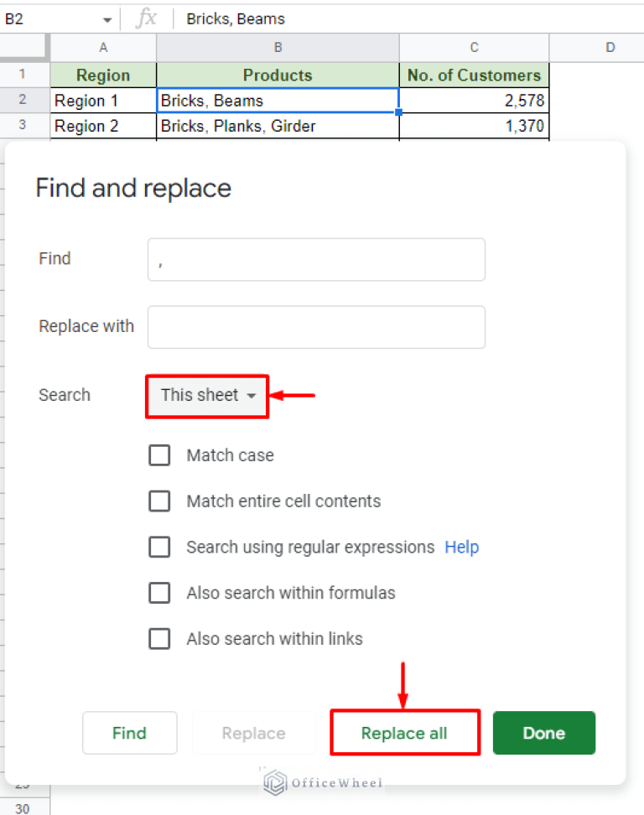Enable the Match case checkbox
Image resolution: width=644 pixels, height=815 pixels.
tap(159, 455)
